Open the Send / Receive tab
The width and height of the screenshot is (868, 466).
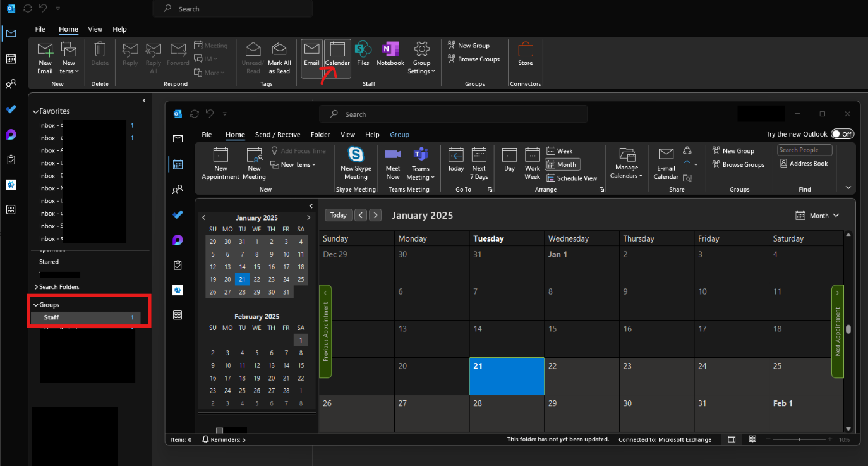click(277, 135)
